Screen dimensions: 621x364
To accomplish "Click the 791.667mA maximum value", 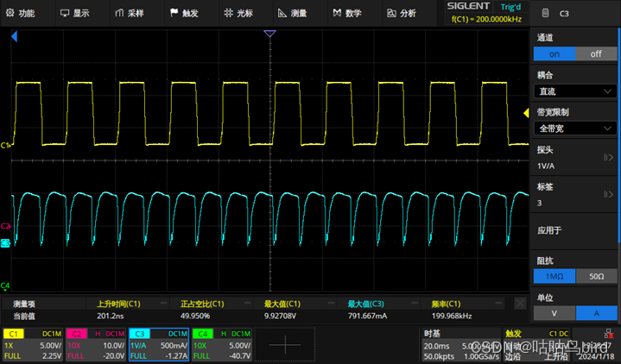I will 368,316.
